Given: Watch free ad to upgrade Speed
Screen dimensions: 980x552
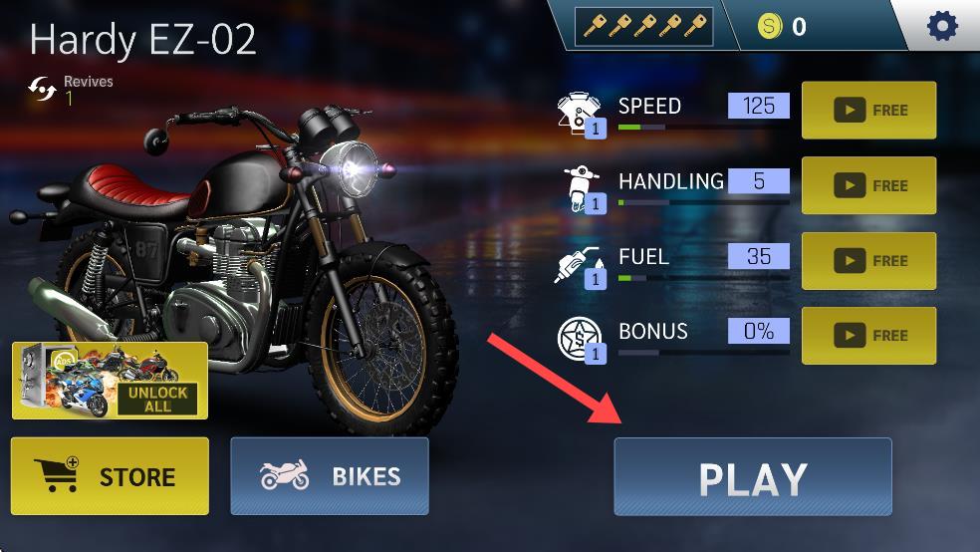Looking at the screenshot, I should 868,110.
